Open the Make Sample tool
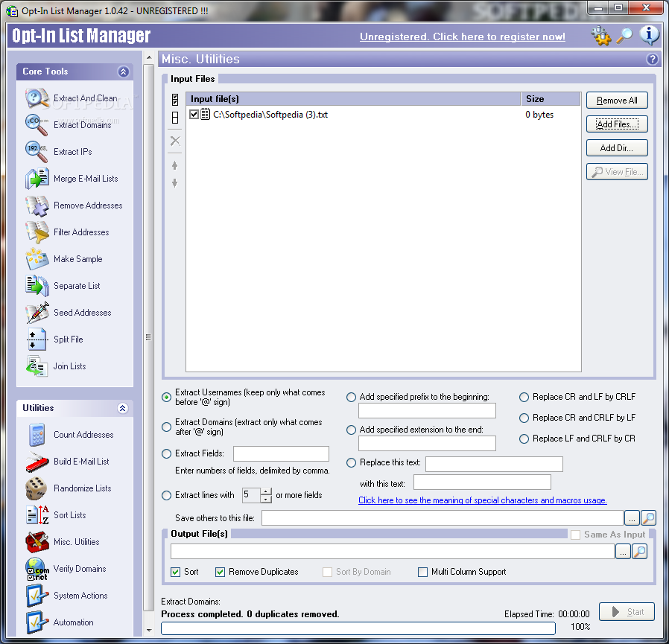 pos(64,259)
